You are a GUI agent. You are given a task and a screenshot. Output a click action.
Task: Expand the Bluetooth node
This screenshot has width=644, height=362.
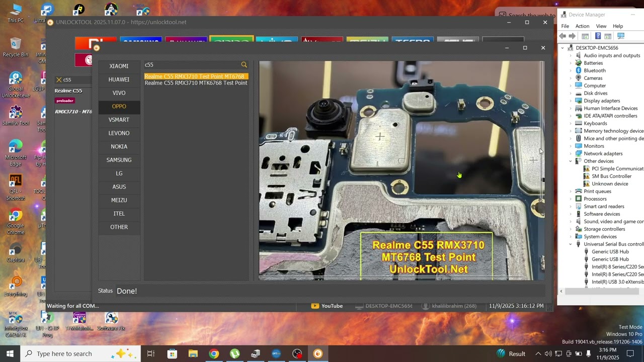click(x=571, y=70)
